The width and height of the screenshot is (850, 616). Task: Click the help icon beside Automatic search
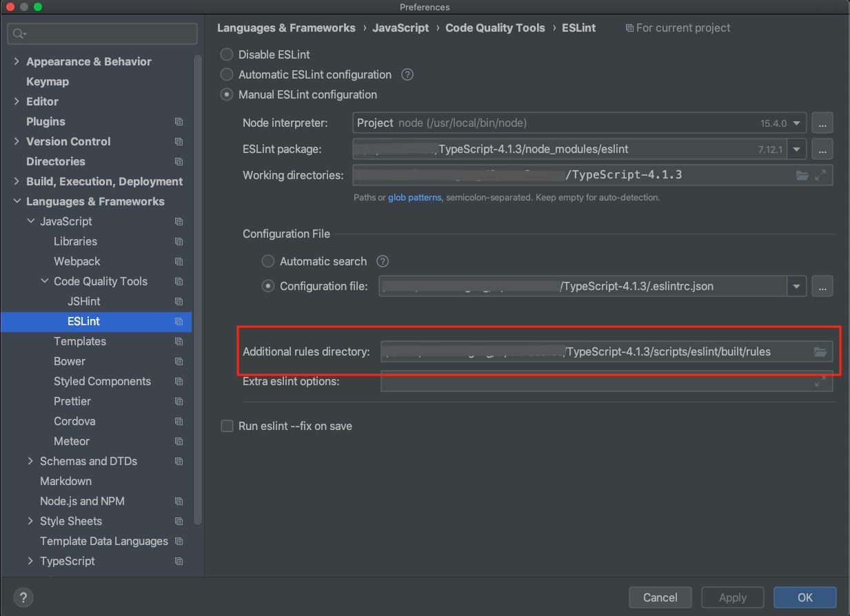382,261
